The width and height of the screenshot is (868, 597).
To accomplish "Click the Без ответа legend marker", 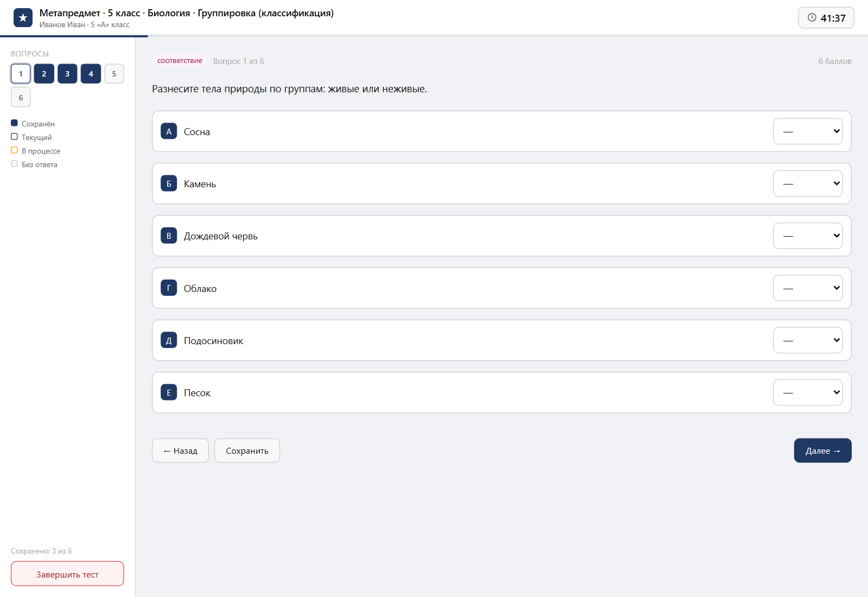I will [14, 164].
